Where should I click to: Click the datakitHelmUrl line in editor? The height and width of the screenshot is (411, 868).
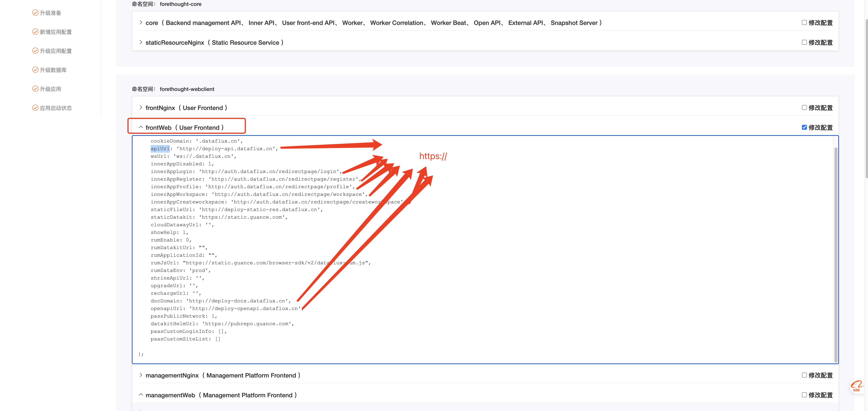222,323
